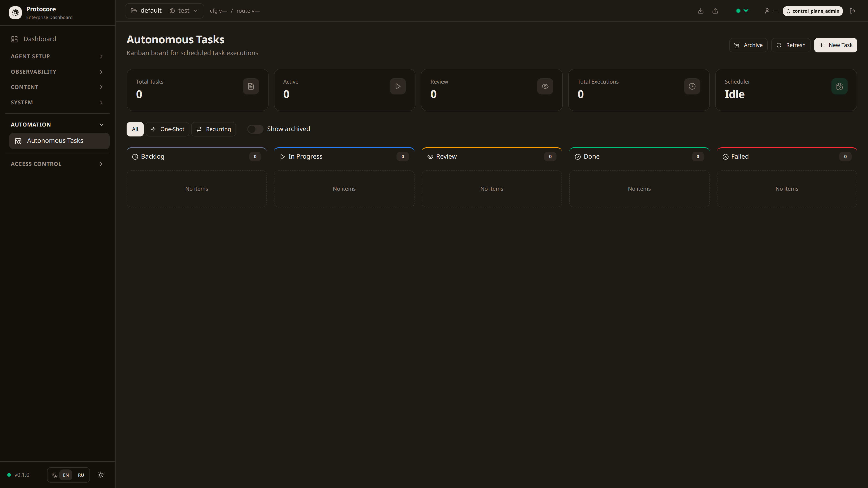
Task: Click the download icon in top bar
Action: [701, 11]
